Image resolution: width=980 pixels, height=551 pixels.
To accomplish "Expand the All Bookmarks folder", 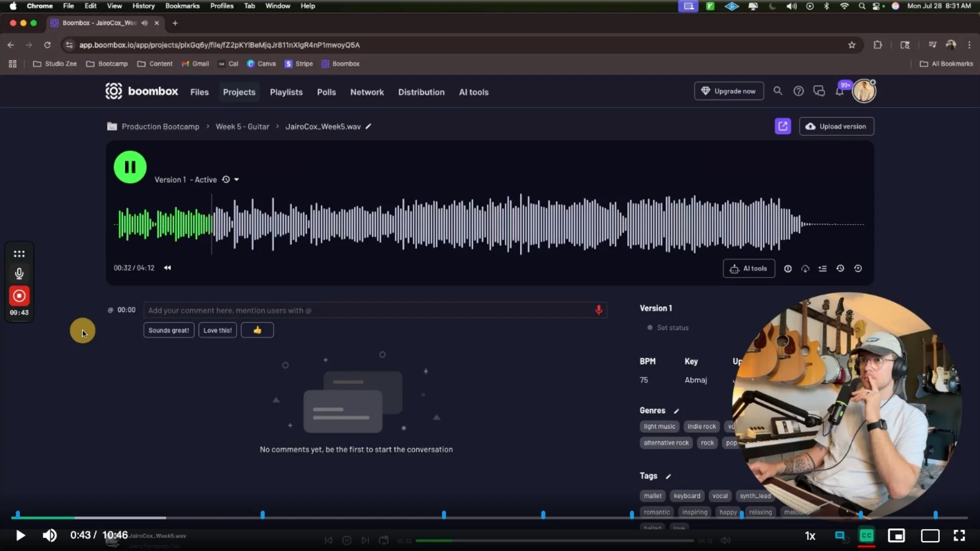I will coord(946,64).
